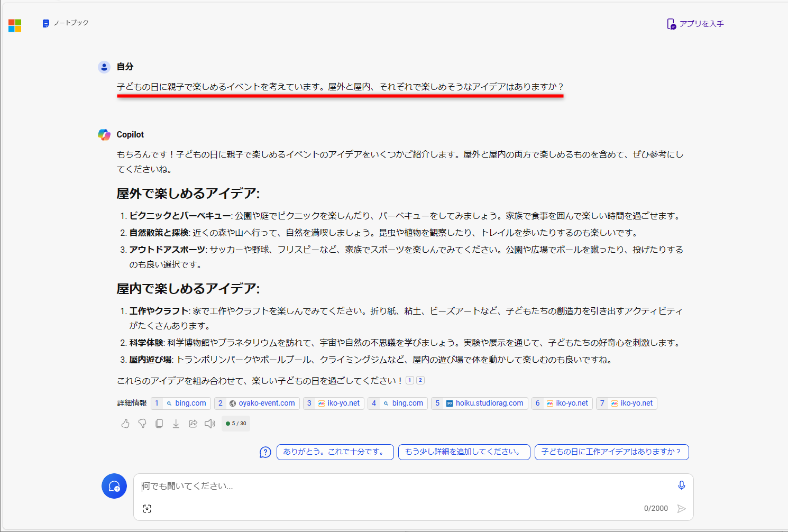
Task: Open the screen capture icon in the input box
Action: pyautogui.click(x=147, y=509)
